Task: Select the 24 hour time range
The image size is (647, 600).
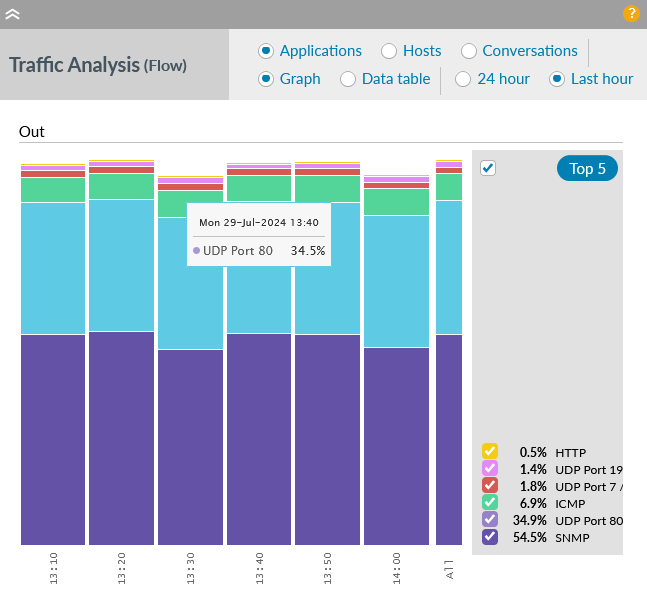Action: tap(463, 79)
